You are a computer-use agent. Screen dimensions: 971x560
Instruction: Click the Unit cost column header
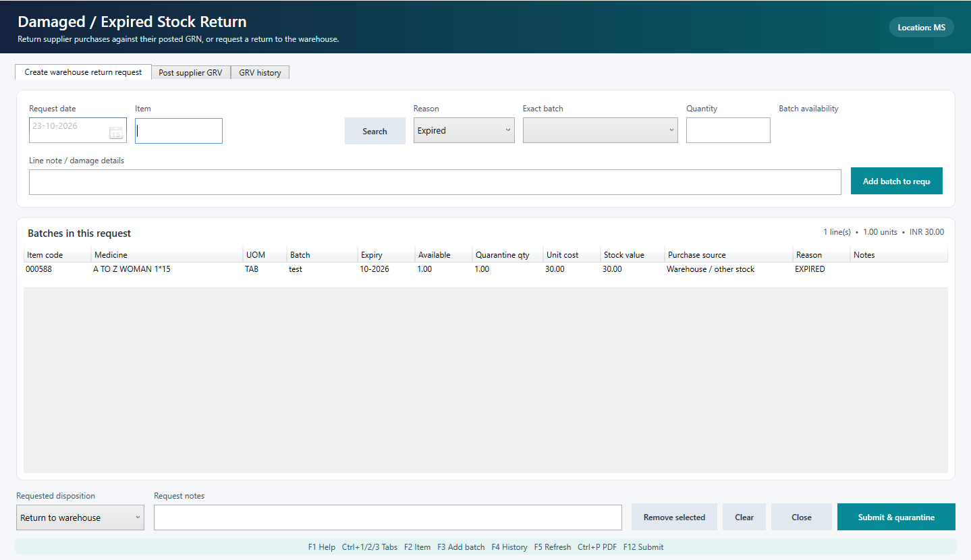tap(572, 255)
